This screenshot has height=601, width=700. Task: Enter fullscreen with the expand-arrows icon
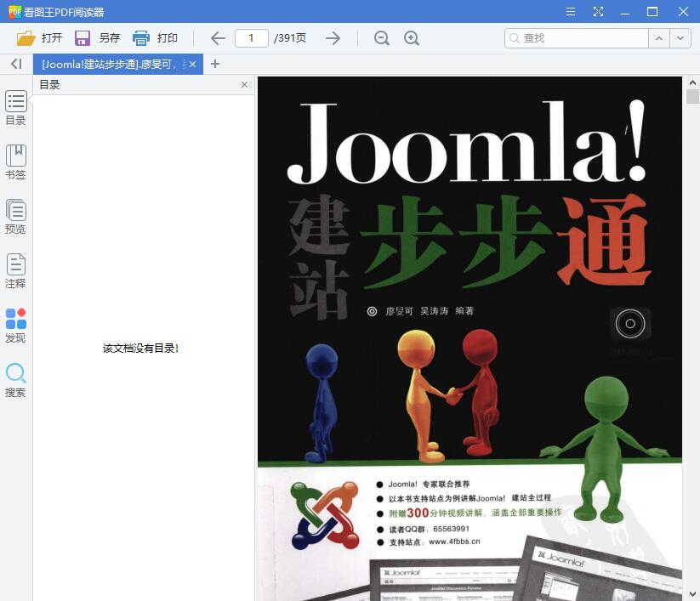coord(598,12)
